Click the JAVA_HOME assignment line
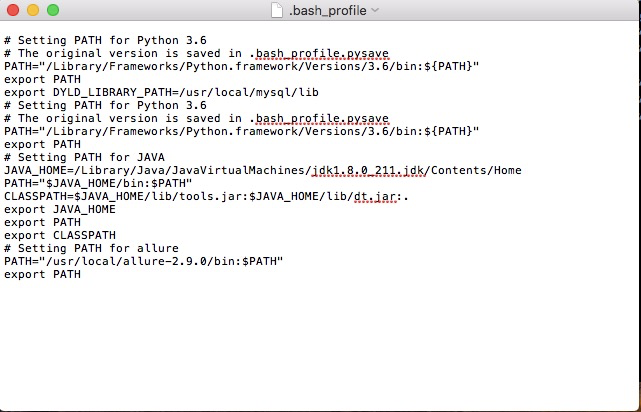The width and height of the screenshot is (641, 412). [x=262, y=170]
